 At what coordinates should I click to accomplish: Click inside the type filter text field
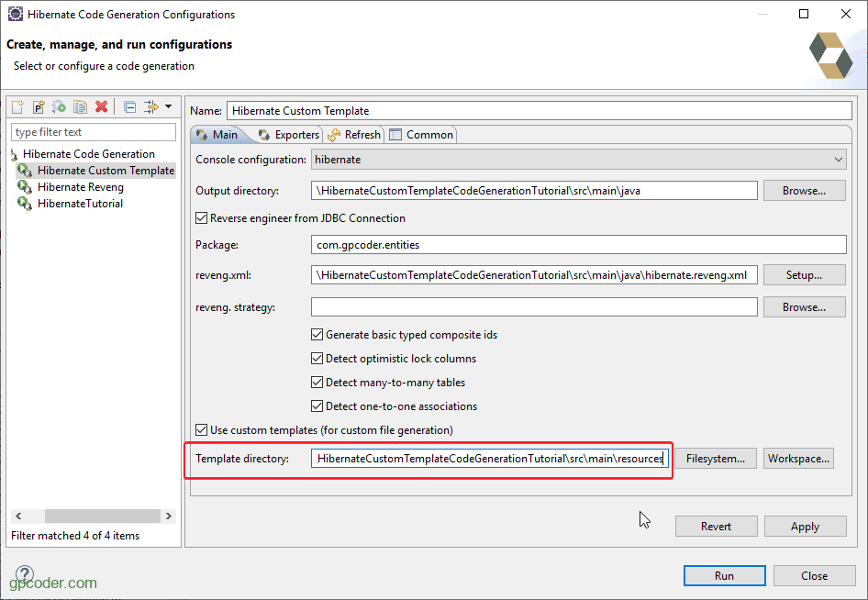coord(92,131)
